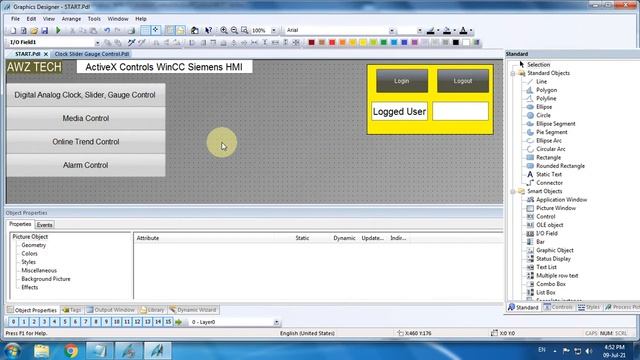The image size is (640, 360).
Task: Open the font size dropdown
Action: pos(419,31)
